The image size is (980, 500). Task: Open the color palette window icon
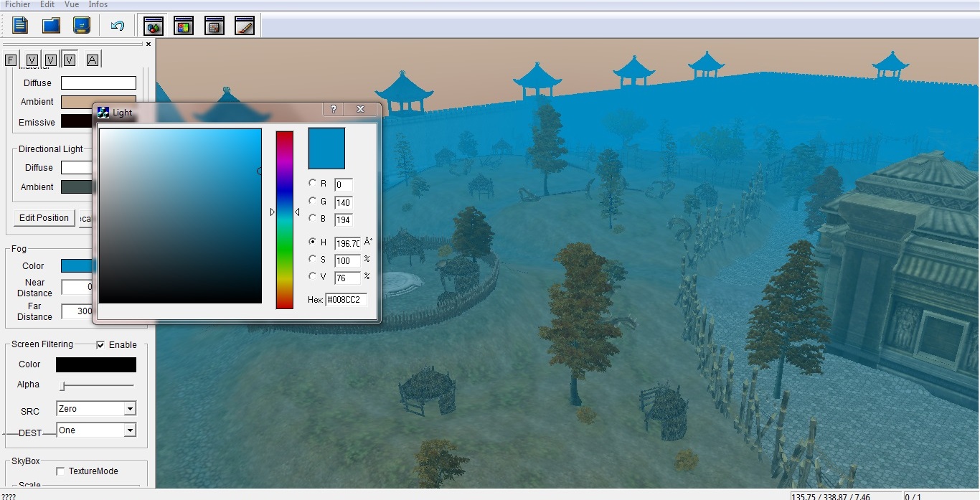[x=184, y=27]
